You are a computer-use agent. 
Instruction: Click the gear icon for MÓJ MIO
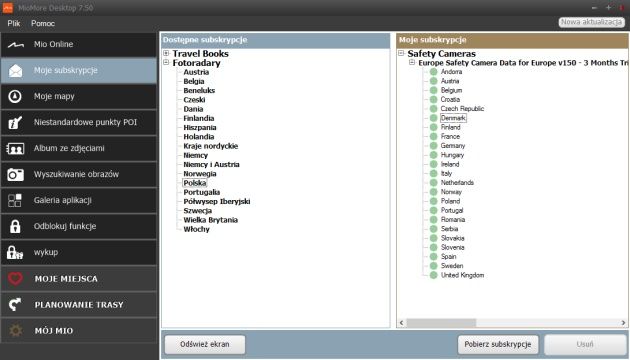(x=16, y=331)
